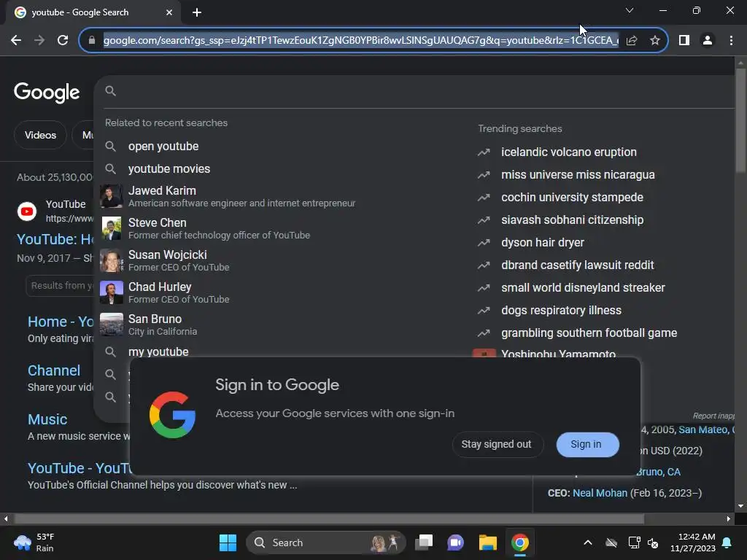Select Steve Chen suggestion

coord(281,228)
